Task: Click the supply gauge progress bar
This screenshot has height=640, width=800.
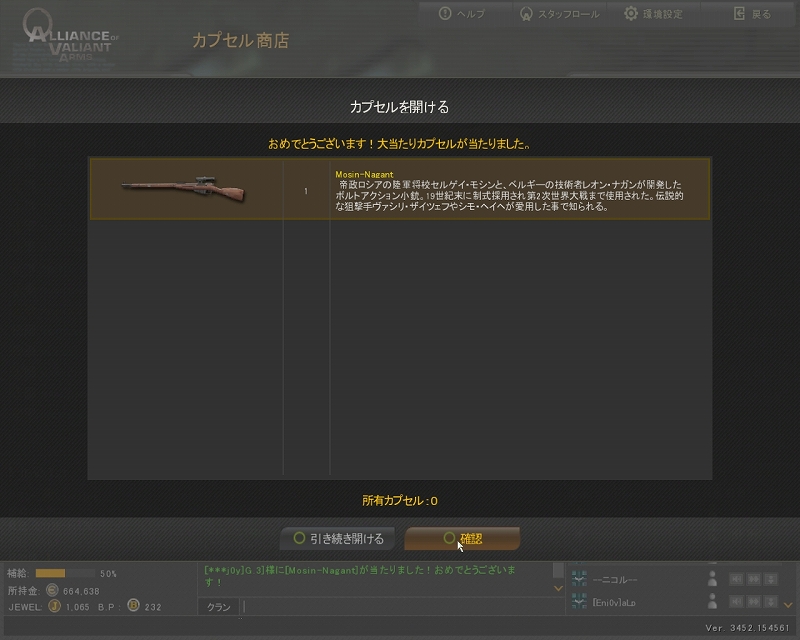Action: (65, 574)
